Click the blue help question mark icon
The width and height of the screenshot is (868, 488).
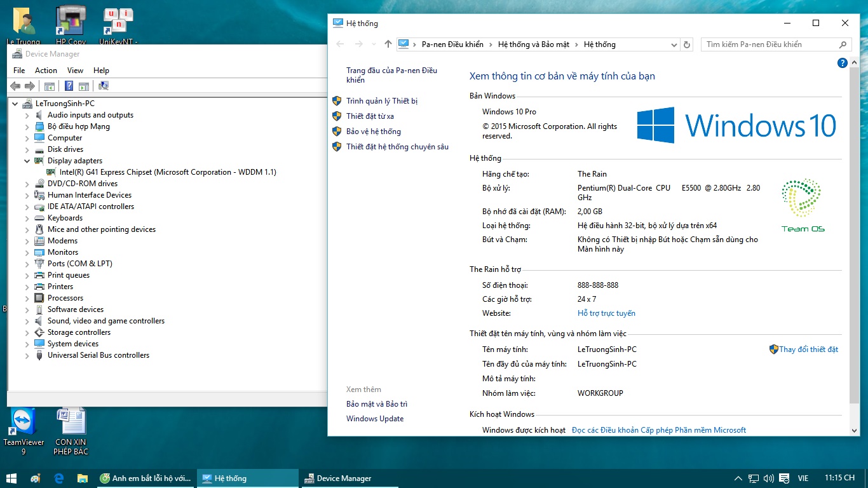coord(843,63)
